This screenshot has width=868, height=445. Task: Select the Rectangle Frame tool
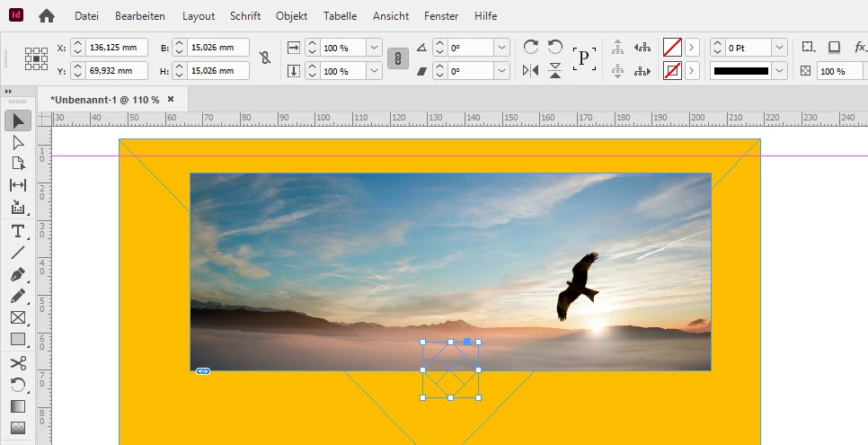(18, 317)
